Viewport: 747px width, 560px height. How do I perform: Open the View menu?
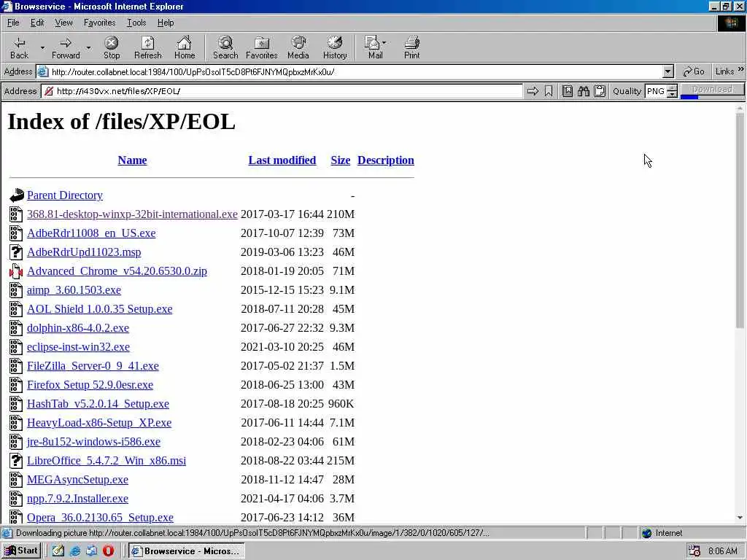[x=63, y=23]
